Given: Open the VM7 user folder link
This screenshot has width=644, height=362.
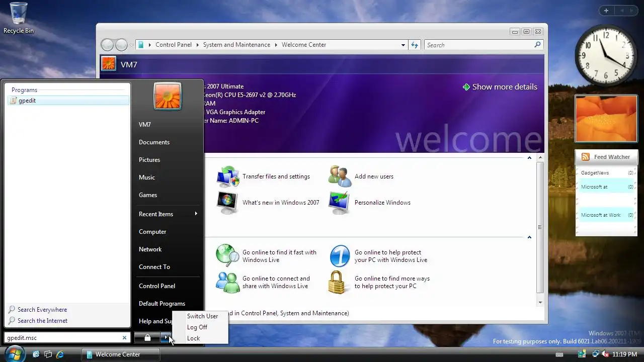Looking at the screenshot, I should (145, 125).
